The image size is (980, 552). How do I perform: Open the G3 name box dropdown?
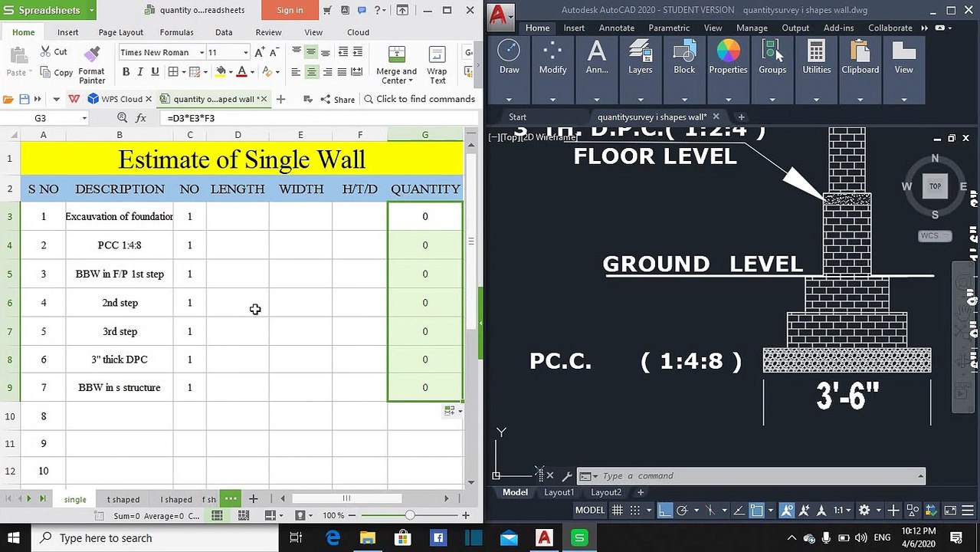pos(84,118)
